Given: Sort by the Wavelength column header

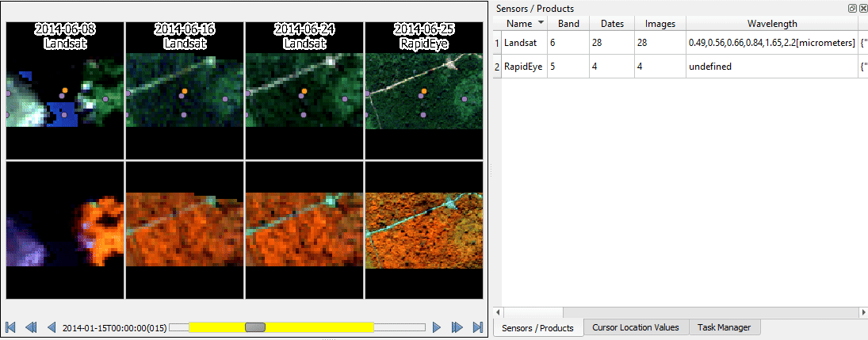Looking at the screenshot, I should [x=772, y=23].
